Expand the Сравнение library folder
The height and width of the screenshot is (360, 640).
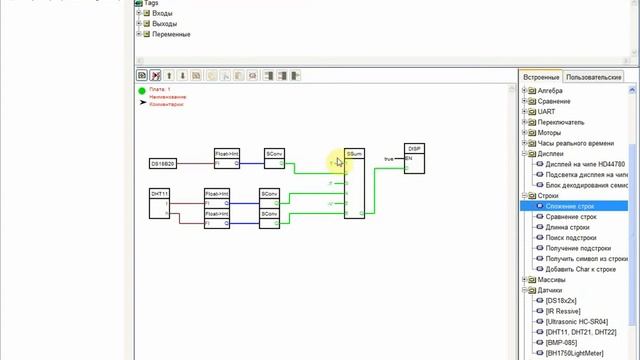(x=524, y=101)
